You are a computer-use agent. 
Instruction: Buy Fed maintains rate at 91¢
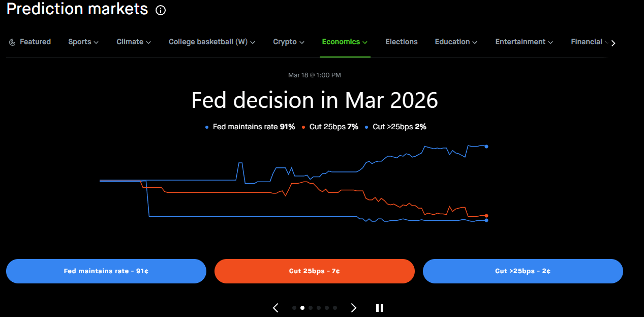[x=106, y=271]
